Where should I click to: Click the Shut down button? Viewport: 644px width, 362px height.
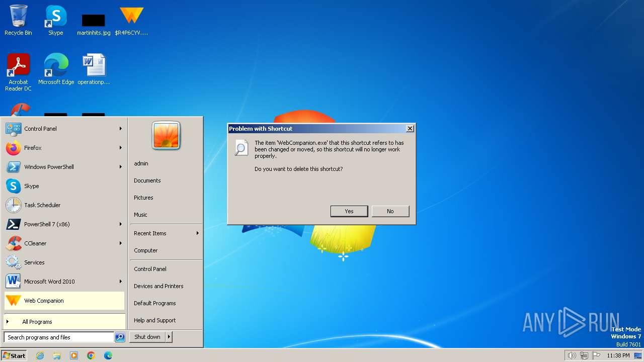(x=147, y=337)
